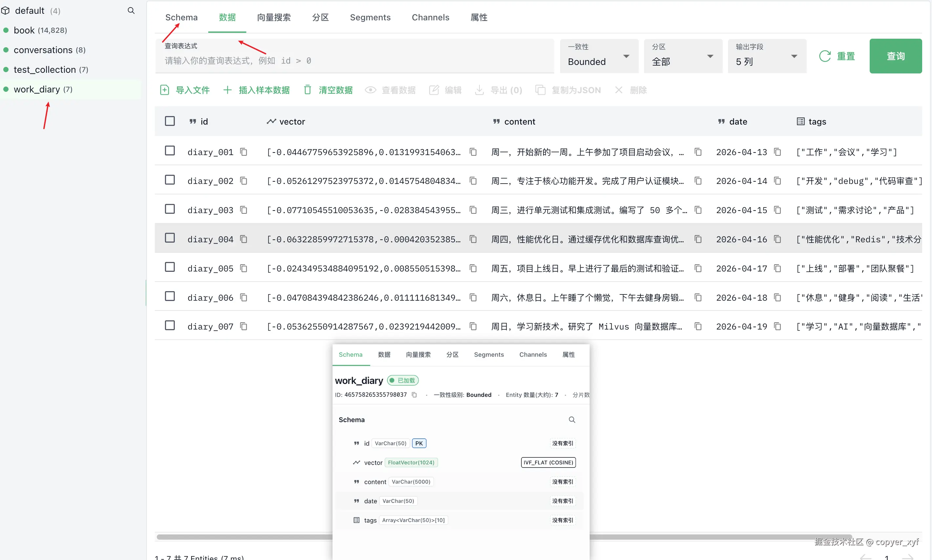Check the diary_006 row checkbox
The image size is (932, 560).
[170, 296]
